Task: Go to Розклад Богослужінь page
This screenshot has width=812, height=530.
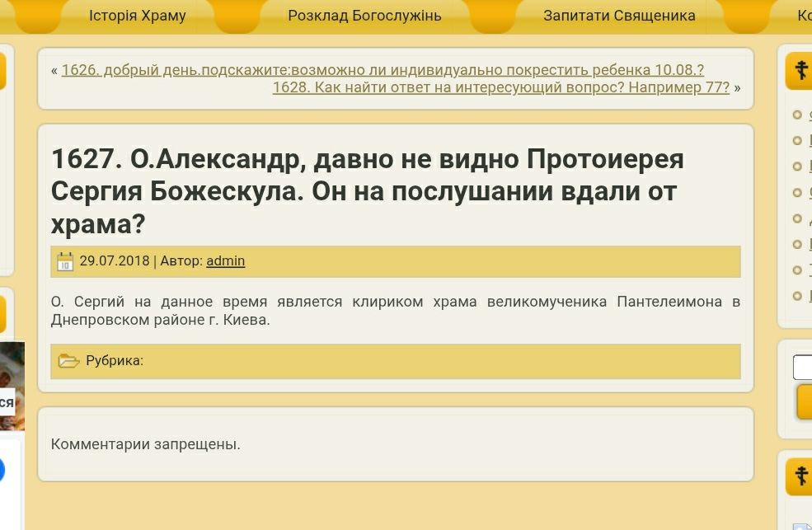Action: (364, 16)
